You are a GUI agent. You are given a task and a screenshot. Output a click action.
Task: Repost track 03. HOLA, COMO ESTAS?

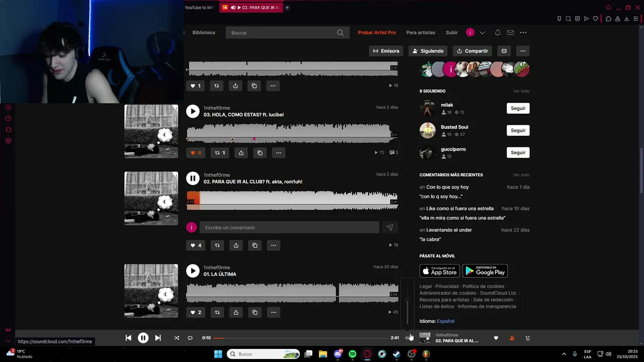220,152
